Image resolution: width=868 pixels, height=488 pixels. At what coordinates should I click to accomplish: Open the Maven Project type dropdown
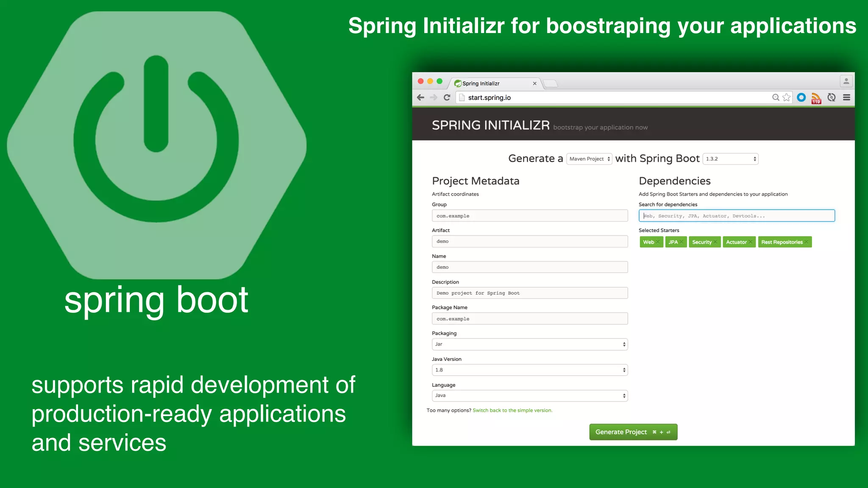tap(589, 159)
